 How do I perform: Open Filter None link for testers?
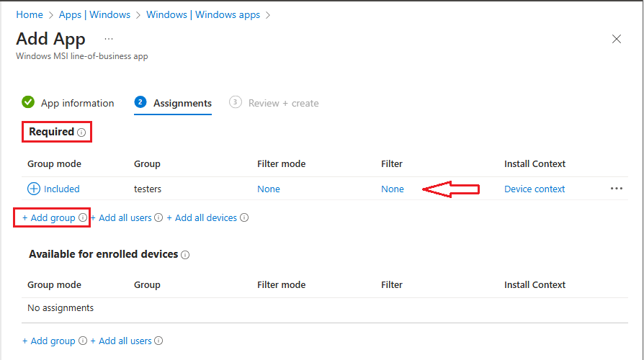392,189
